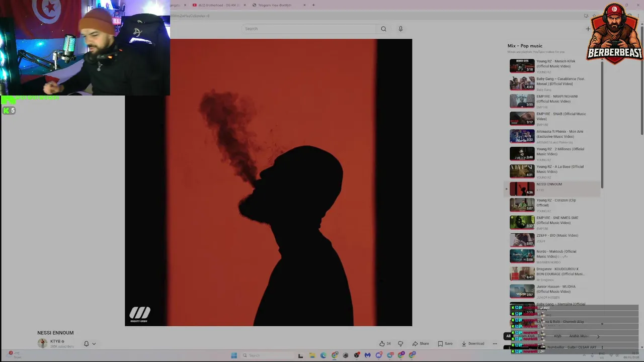Viewport: 644px width, 362px height.
Task: Click the YouTube search magnifier button
Action: [383, 29]
